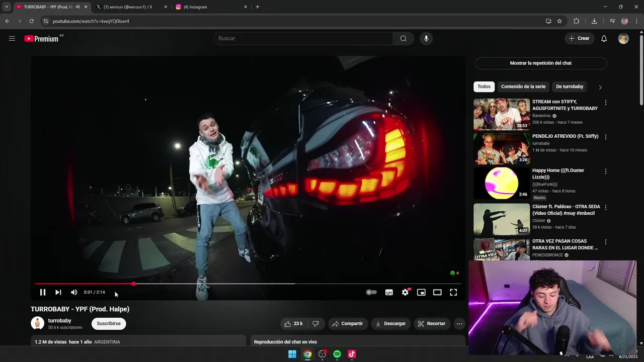The image size is (644, 362).
Task: Open Chrome three-dot menu
Action: (636, 21)
